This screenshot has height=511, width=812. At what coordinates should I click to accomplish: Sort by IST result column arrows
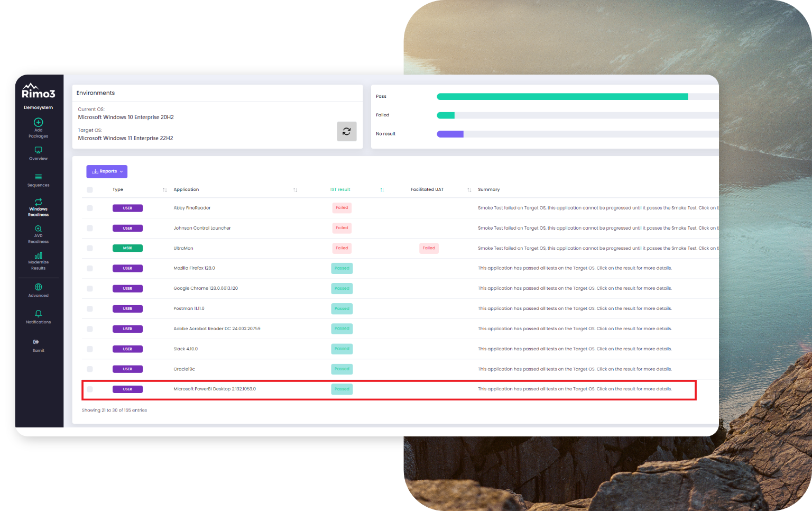(x=382, y=190)
